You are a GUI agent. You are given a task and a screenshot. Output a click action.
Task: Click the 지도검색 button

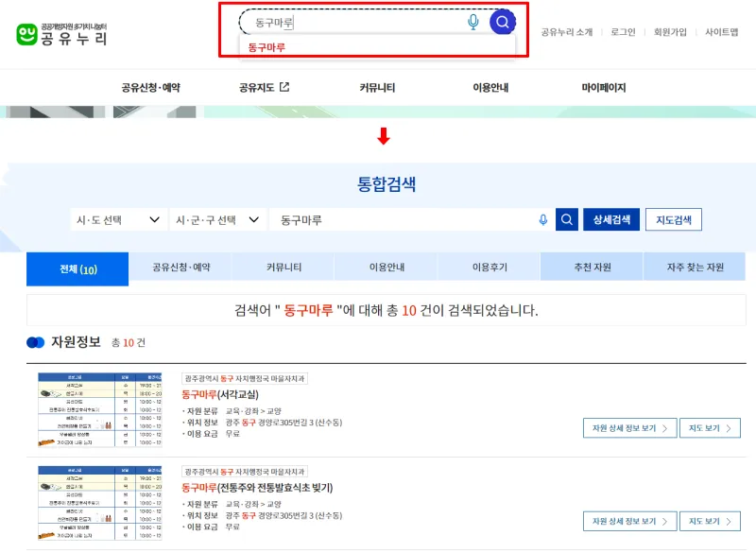pyautogui.click(x=674, y=219)
